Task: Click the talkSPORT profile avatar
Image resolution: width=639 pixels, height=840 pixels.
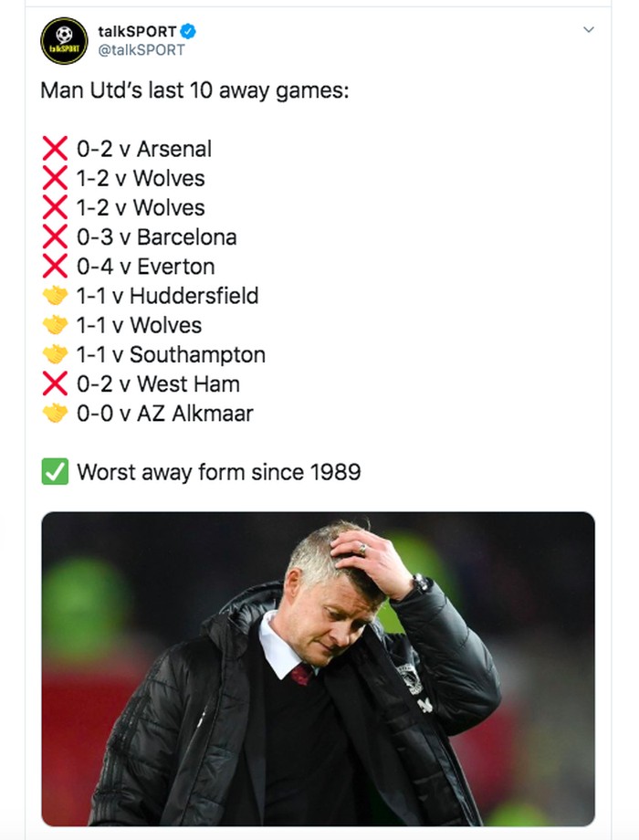Action: (64, 41)
